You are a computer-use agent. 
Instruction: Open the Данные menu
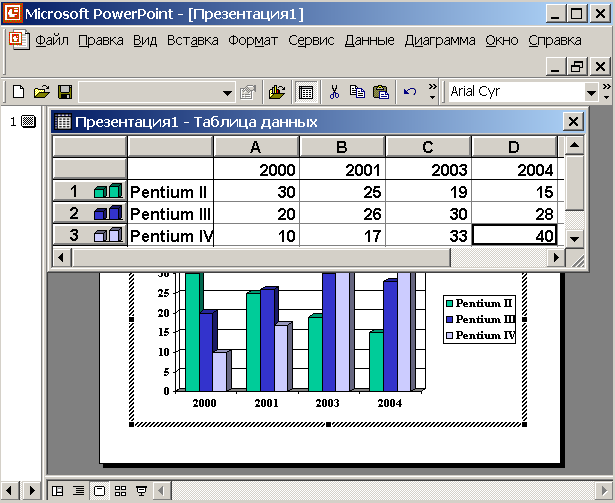pos(369,40)
